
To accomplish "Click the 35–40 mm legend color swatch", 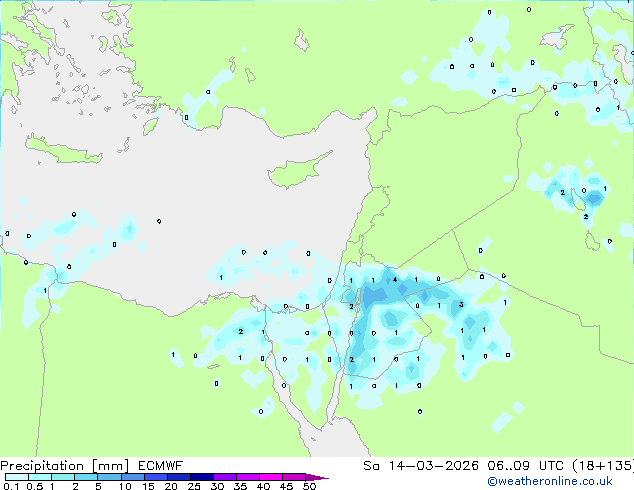I will coord(248,477).
